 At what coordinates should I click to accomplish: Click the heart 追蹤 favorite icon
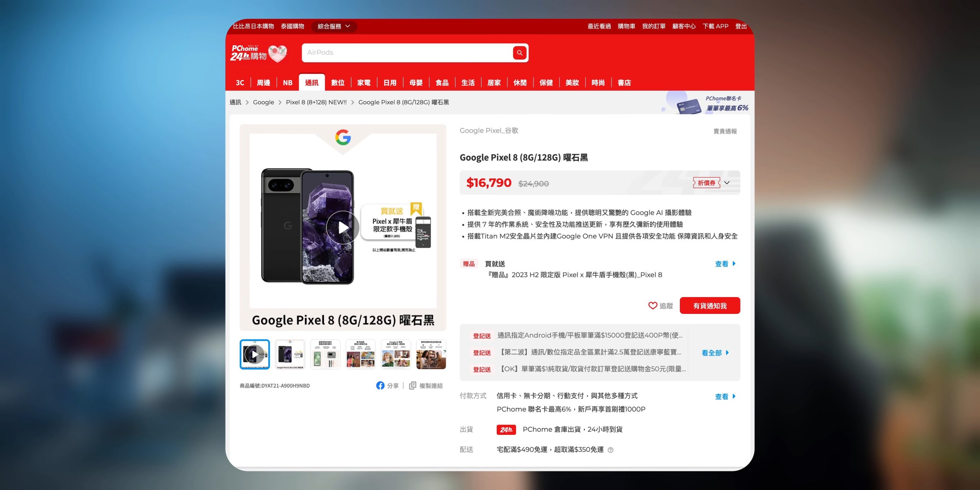[653, 305]
